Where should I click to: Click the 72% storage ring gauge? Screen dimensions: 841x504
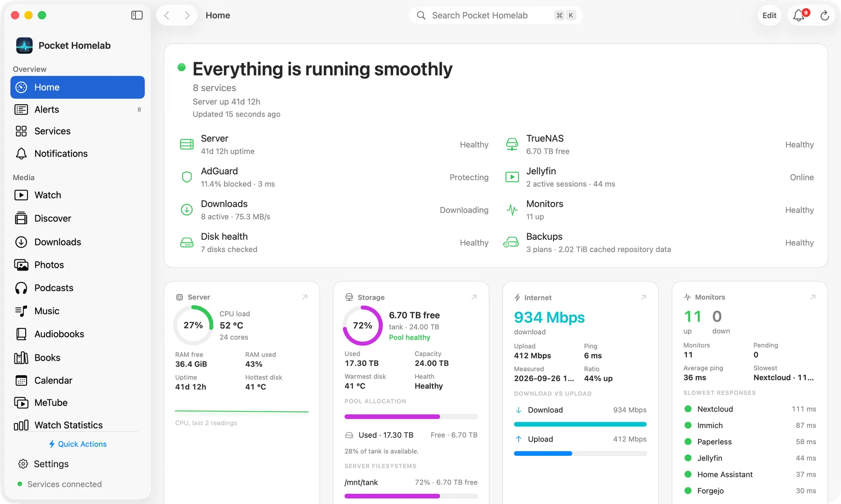[363, 326]
